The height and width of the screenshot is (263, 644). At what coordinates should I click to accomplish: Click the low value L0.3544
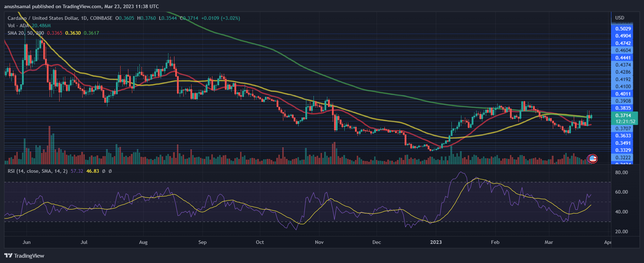click(x=168, y=18)
